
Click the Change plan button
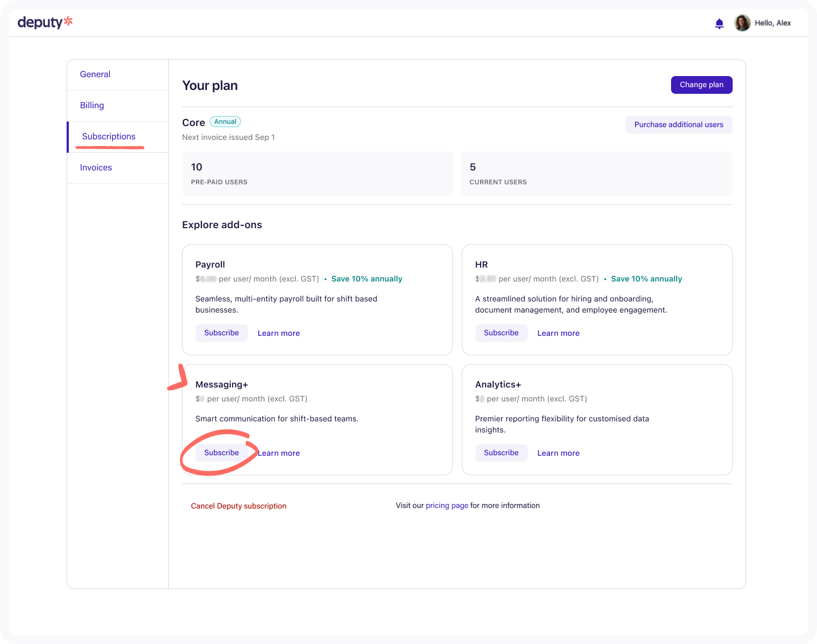(702, 85)
